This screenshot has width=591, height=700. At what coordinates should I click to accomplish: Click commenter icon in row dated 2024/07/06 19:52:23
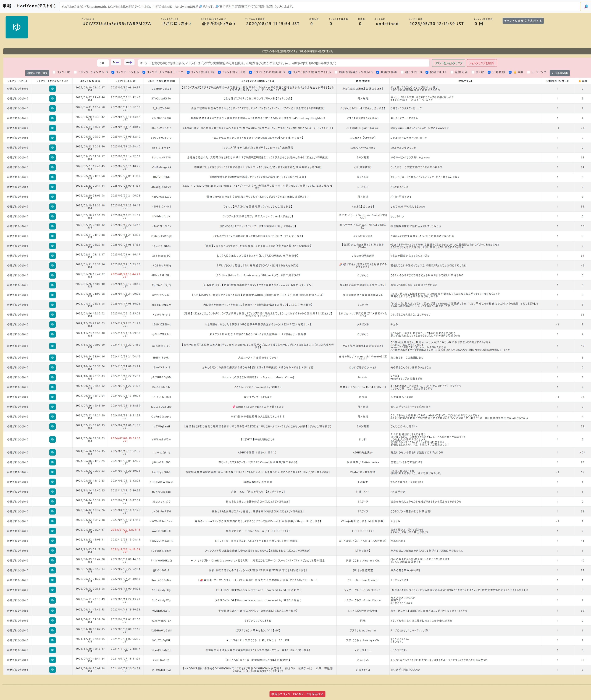[x=52, y=439]
